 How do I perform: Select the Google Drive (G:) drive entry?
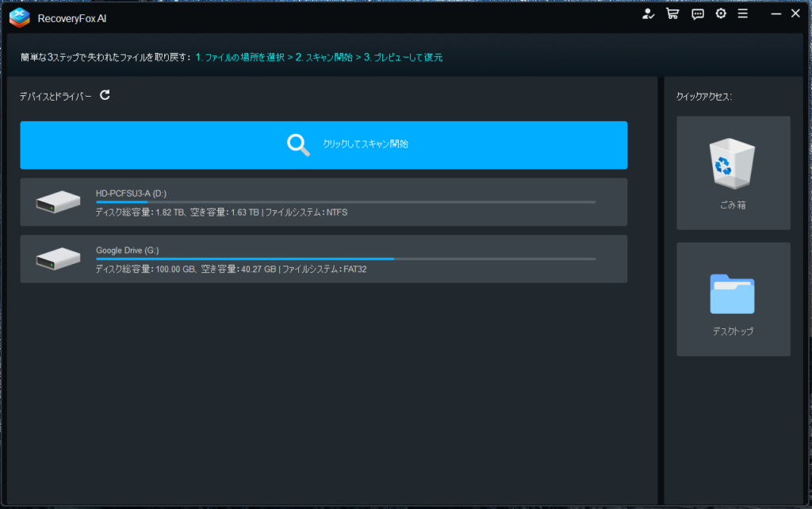point(324,259)
